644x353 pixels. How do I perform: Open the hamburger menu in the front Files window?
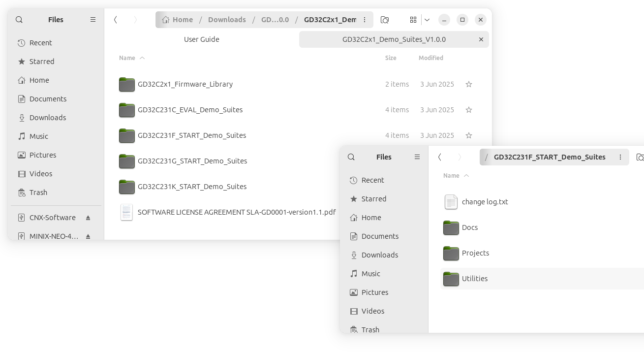tap(417, 157)
